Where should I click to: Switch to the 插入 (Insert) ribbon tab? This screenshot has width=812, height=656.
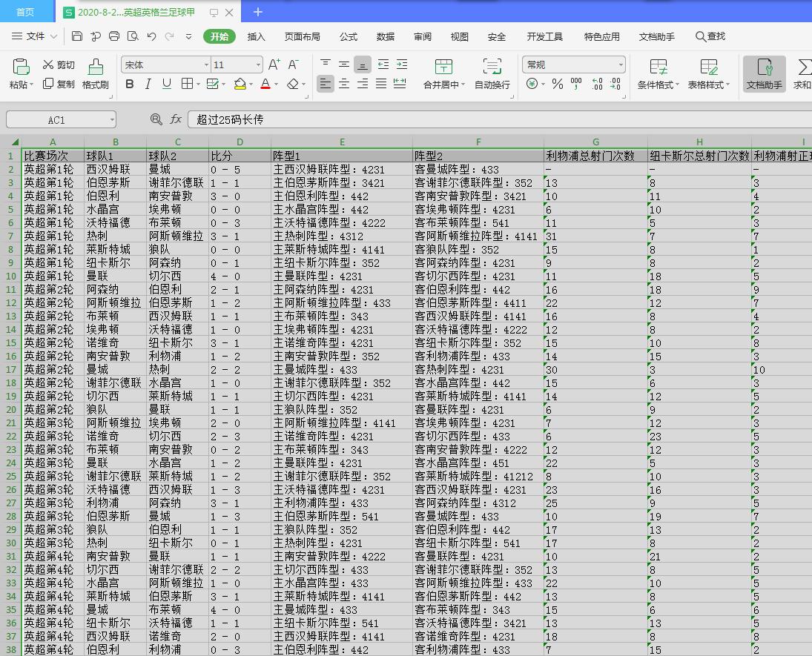pos(256,36)
